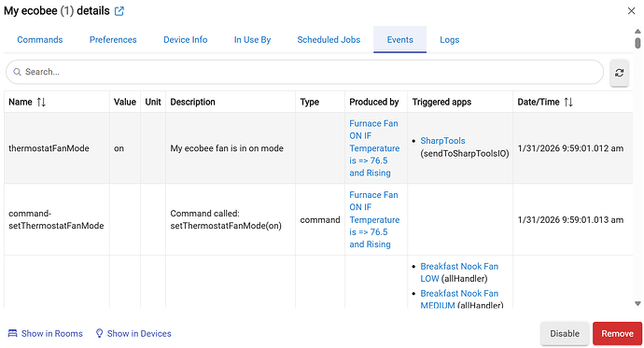Close the device details dialog
The image size is (644, 348).
pos(631,10)
